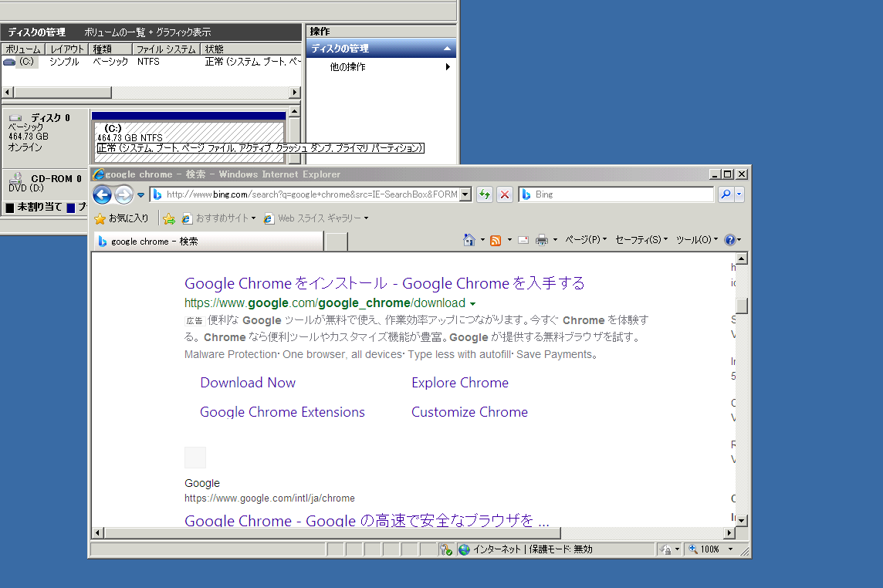Image resolution: width=883 pixels, height=588 pixels.
Task: Open the search provider dropdown arrow
Action: (x=739, y=194)
